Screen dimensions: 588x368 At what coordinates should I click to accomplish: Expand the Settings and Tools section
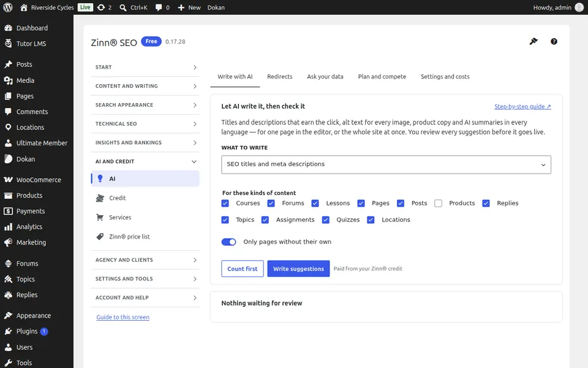[145, 278]
